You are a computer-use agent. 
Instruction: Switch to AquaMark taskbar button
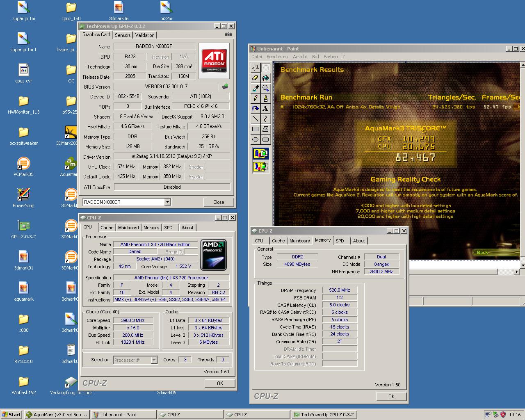coord(57,415)
